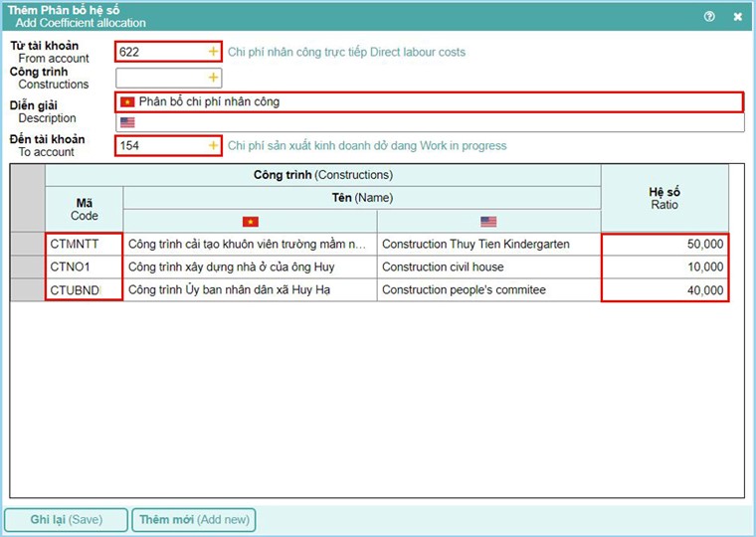This screenshot has height=537, width=756.
Task: Select the CTMNTT code cell
Action: tap(84, 244)
